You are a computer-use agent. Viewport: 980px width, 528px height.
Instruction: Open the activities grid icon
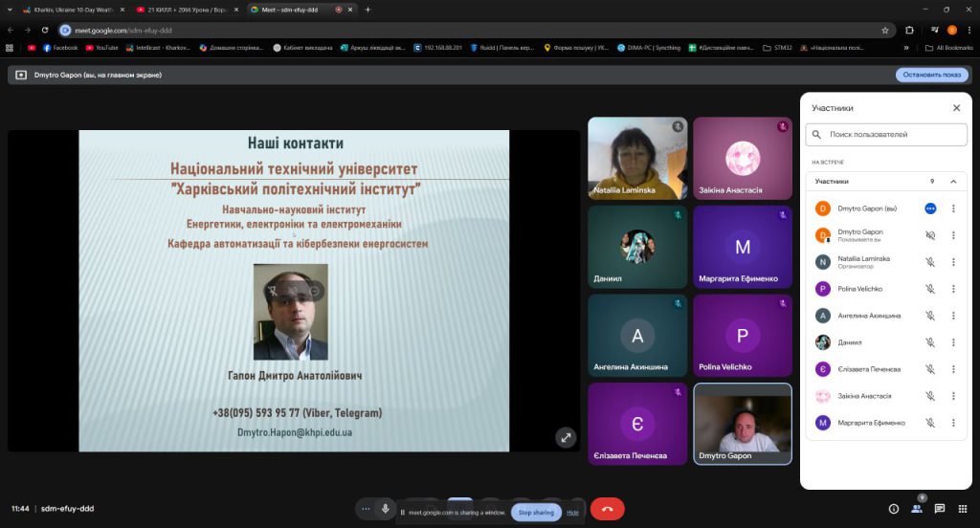(x=963, y=509)
